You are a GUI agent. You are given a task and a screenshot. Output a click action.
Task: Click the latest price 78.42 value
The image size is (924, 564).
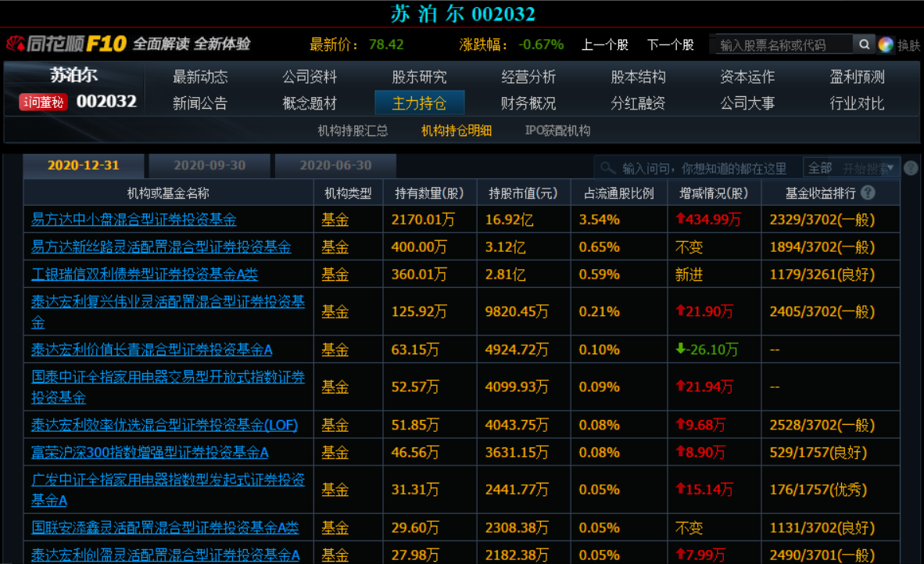tap(386, 45)
